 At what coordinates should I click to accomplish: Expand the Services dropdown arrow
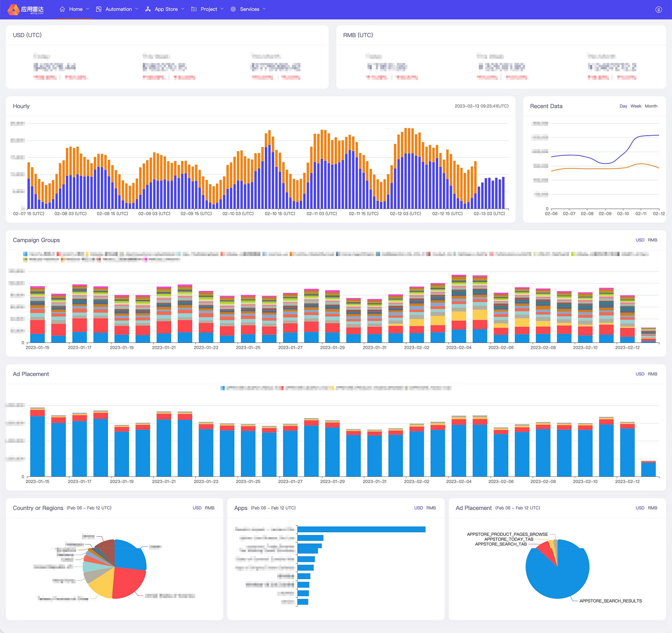[264, 9]
